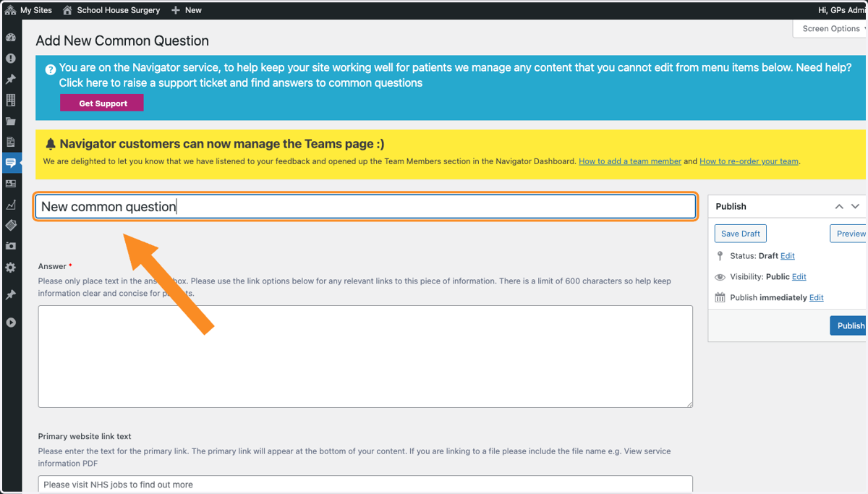Open School House Surgery site menu
Screen dimensions: 868x494
(111, 10)
